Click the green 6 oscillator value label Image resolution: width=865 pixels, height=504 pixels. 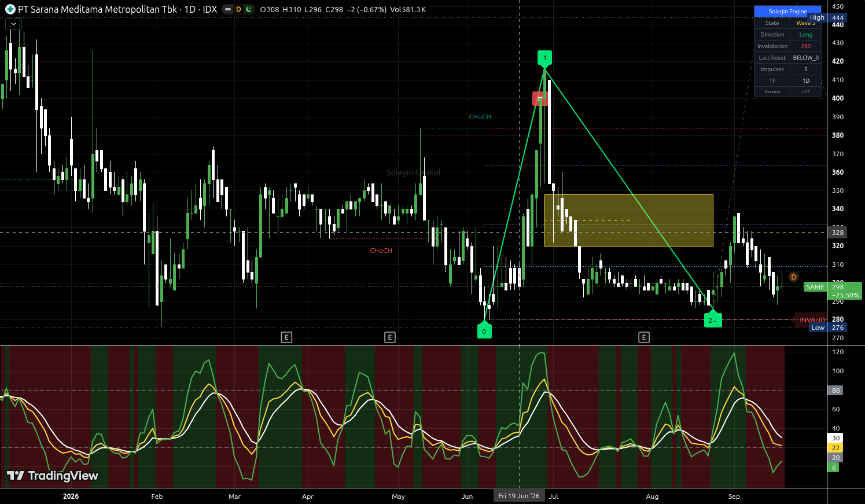point(833,468)
